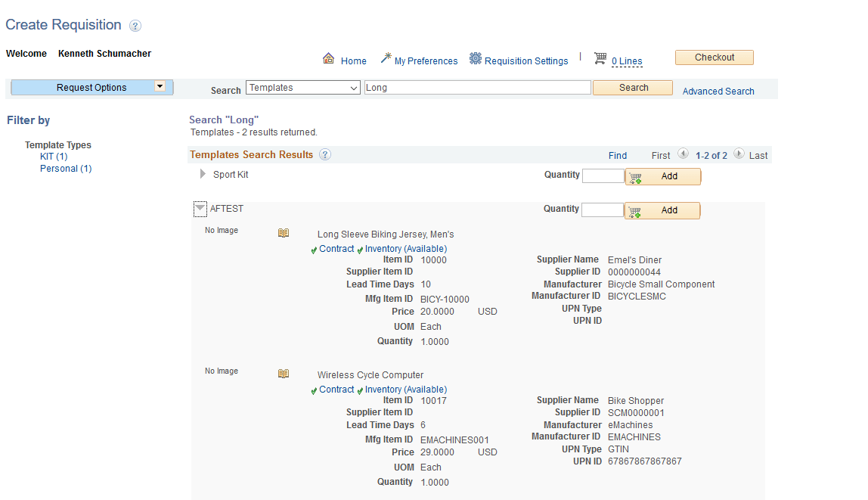Screen dimensions: 868x500
Task: Add AFTEST template to the cart
Action: (x=662, y=210)
